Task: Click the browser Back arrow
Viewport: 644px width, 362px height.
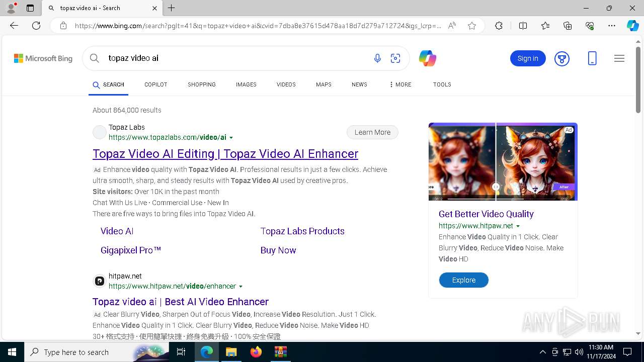Action: (x=14, y=26)
